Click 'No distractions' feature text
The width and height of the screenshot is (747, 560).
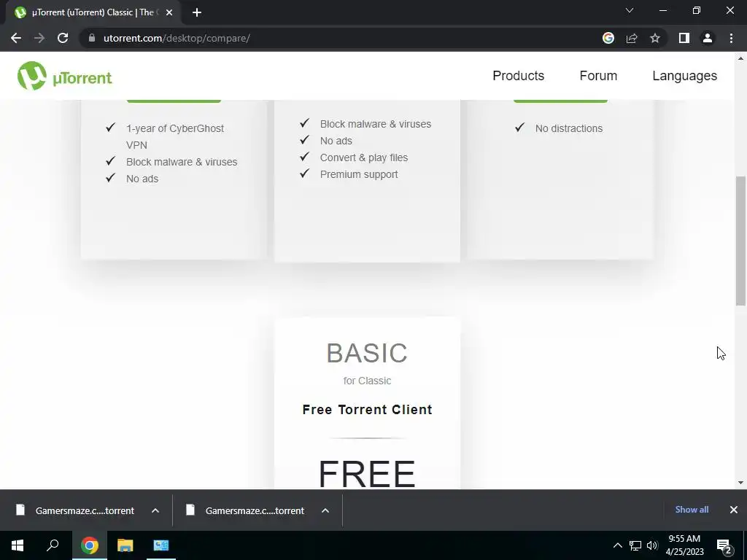point(569,128)
